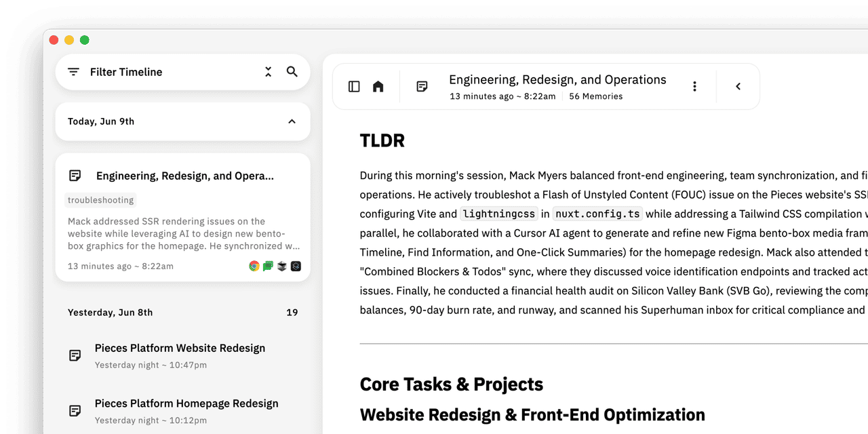868x434 pixels.
Task: Collapse panel with left chevron arrow
Action: (738, 86)
